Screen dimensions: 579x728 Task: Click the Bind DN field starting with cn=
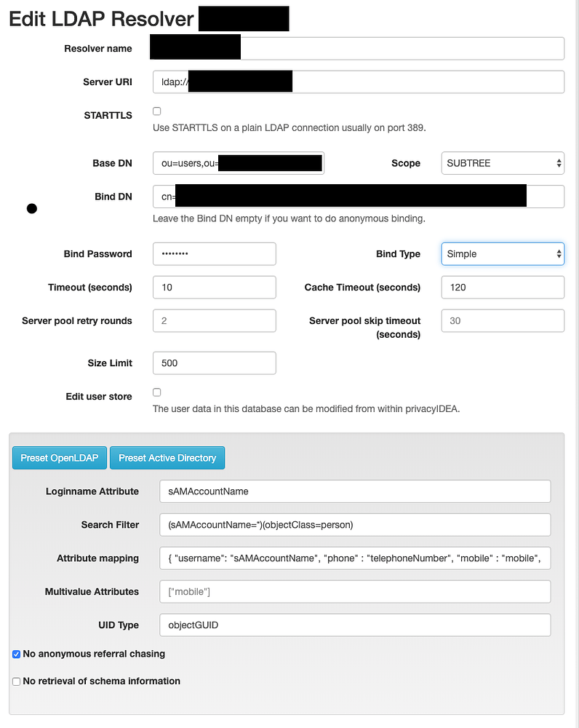click(x=356, y=196)
